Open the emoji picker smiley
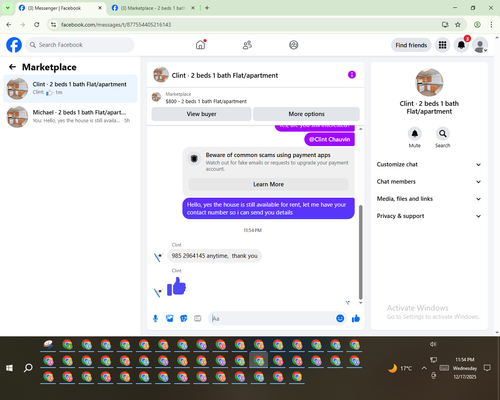The image size is (500, 400). coord(340,319)
